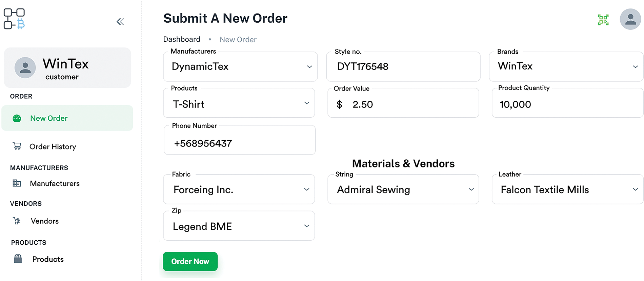Click the Manufacturers building icon
Image resolution: width=644 pixels, height=281 pixels.
tap(17, 183)
